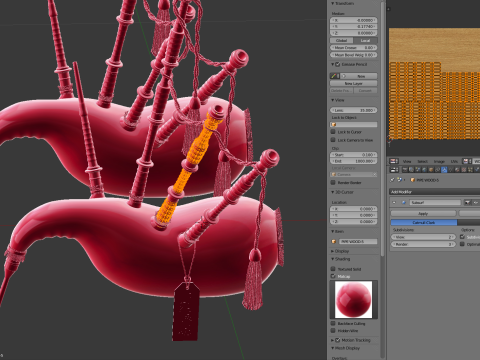Enable Lock to Cursor checkbox
This screenshot has width=480, height=360.
[x=333, y=132]
